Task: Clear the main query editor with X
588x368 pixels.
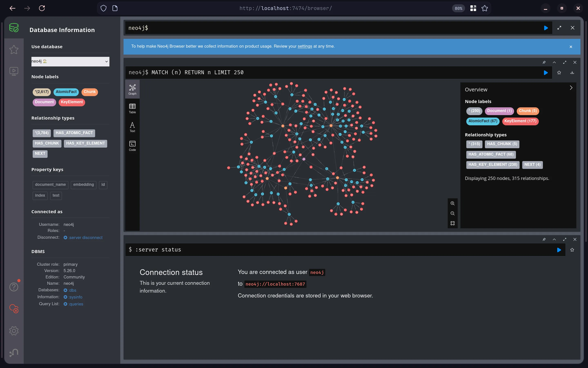Action: click(572, 28)
